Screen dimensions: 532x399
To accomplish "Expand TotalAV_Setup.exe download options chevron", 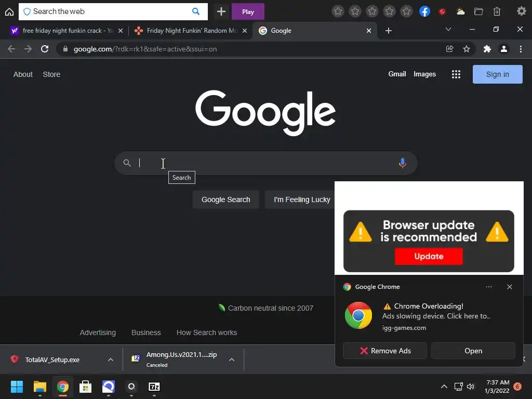I will tap(111, 360).
